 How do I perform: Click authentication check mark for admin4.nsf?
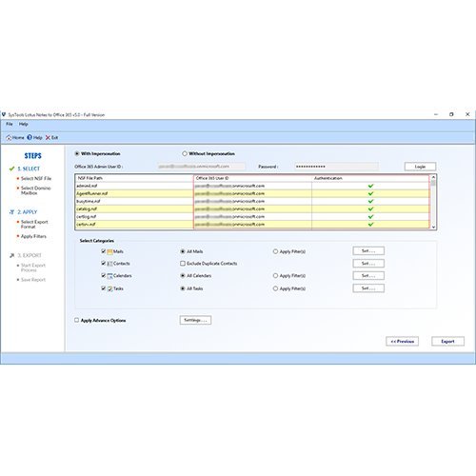[370, 186]
